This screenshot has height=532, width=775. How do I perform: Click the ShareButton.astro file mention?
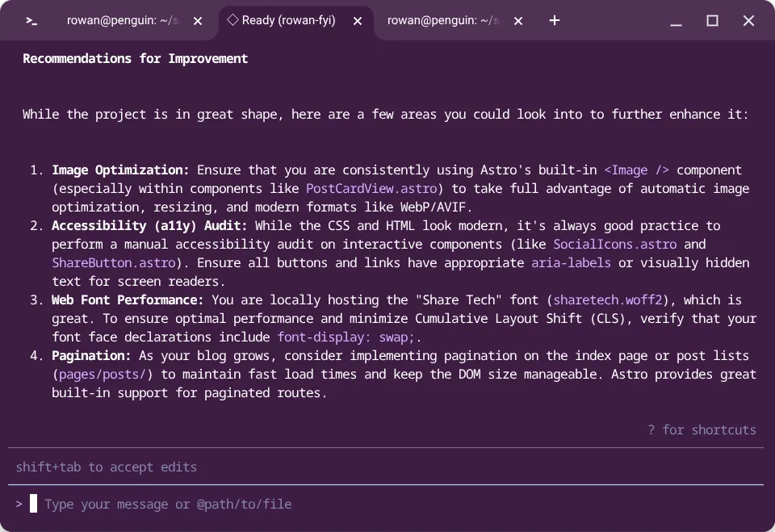pos(112,262)
